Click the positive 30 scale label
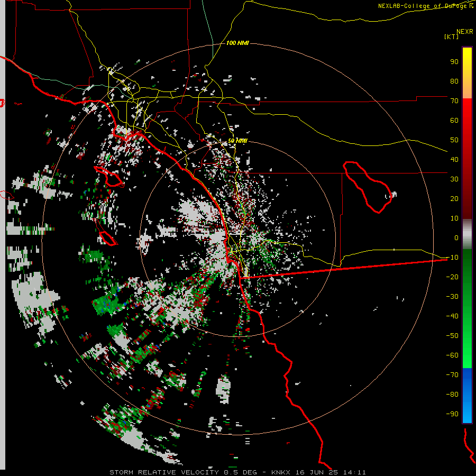Screen dimensions: 476x476 [454, 179]
